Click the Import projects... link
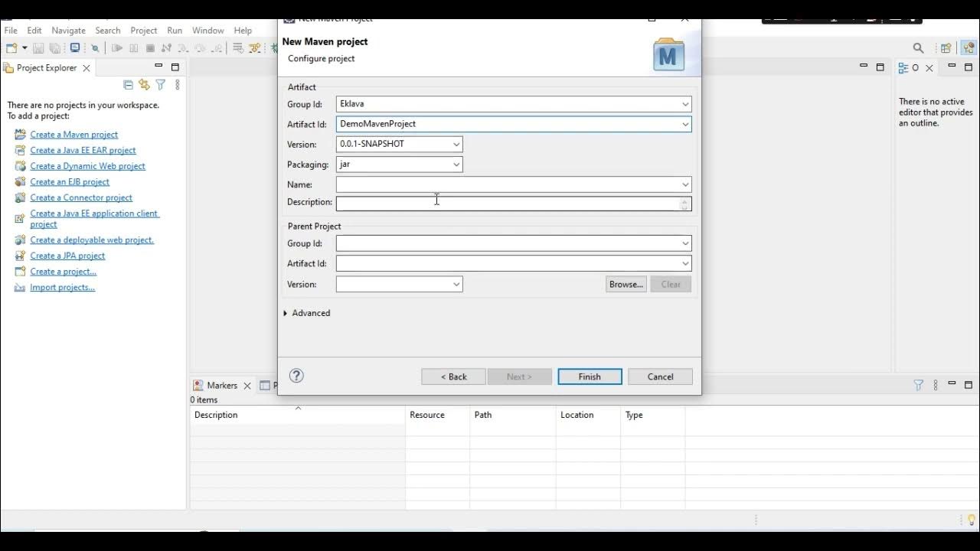This screenshot has height=551, width=980. [63, 288]
